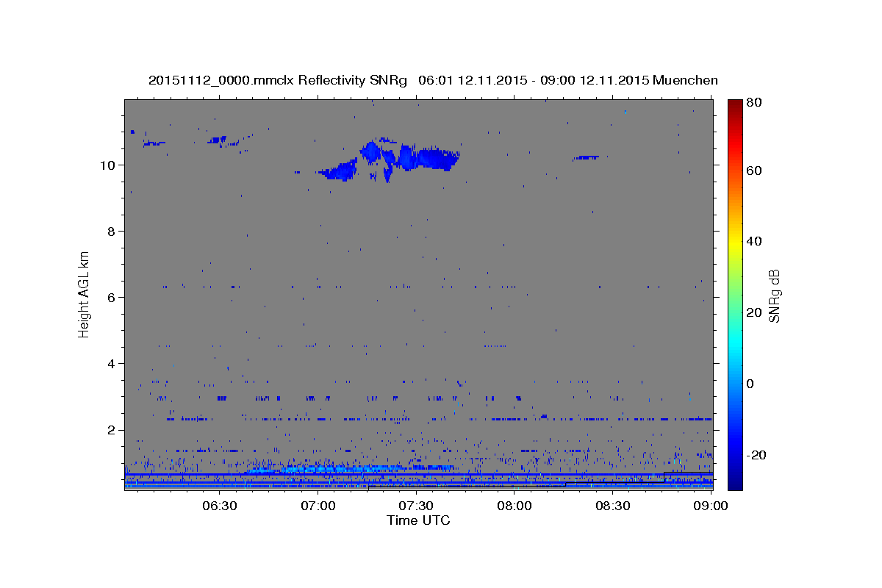The image size is (882, 588).
Task: Select the 08:00 time tick label
Action: pyautogui.click(x=514, y=506)
